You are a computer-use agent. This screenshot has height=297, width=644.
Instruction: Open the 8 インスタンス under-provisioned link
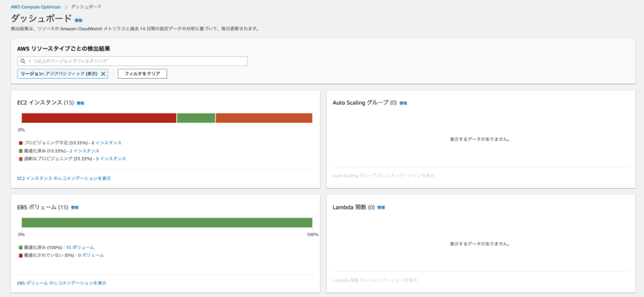pyautogui.click(x=106, y=143)
